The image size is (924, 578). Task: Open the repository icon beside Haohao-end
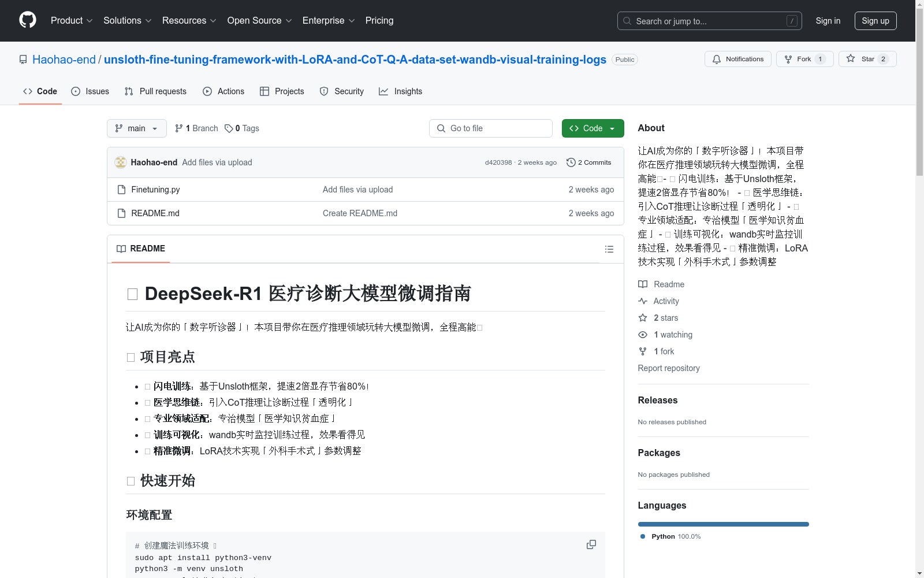click(23, 60)
